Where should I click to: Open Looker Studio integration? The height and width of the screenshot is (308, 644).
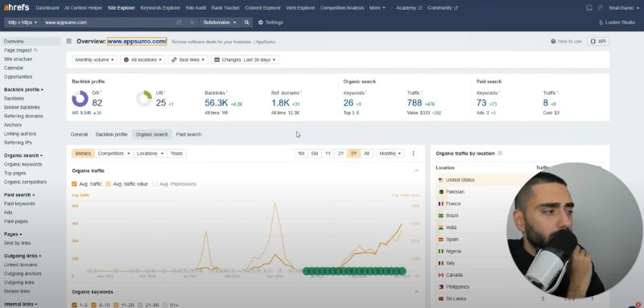pyautogui.click(x=617, y=23)
